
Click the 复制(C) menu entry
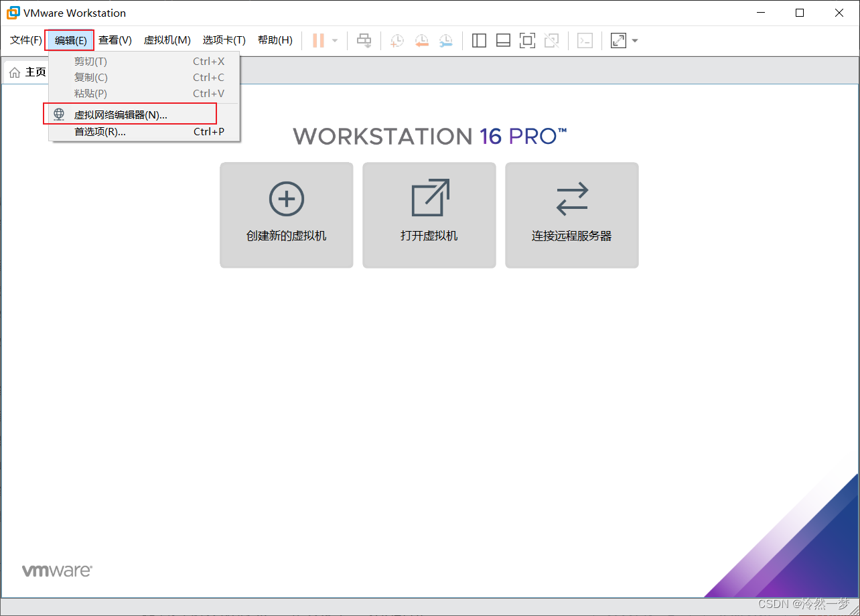[144, 77]
